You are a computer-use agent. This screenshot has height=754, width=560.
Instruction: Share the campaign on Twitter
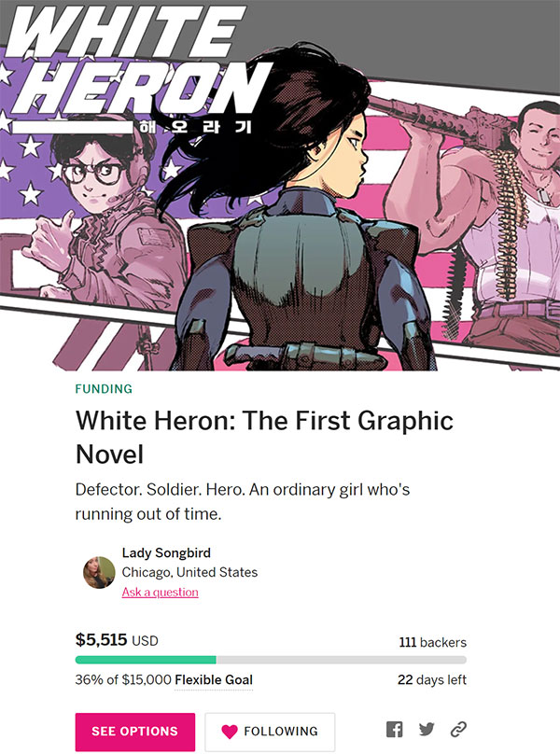pos(427,730)
